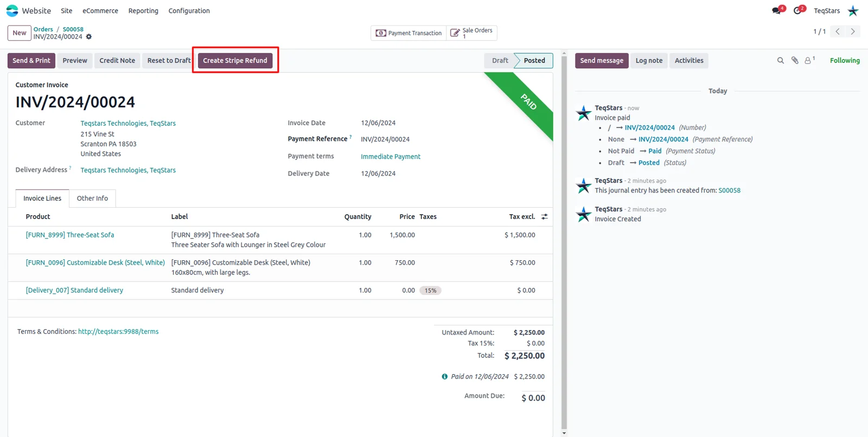Click the INV/2024/00024 Number link in the chatter

tap(649, 128)
